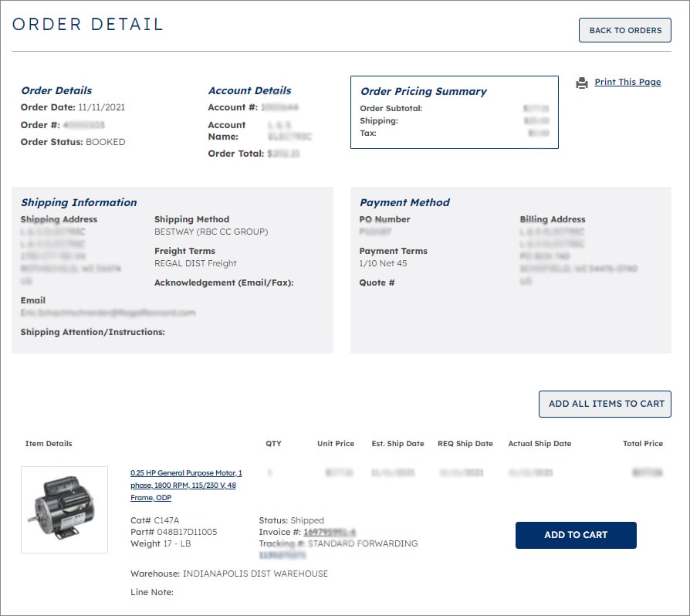Click the Payment Method heading
The width and height of the screenshot is (690, 616).
click(x=405, y=202)
